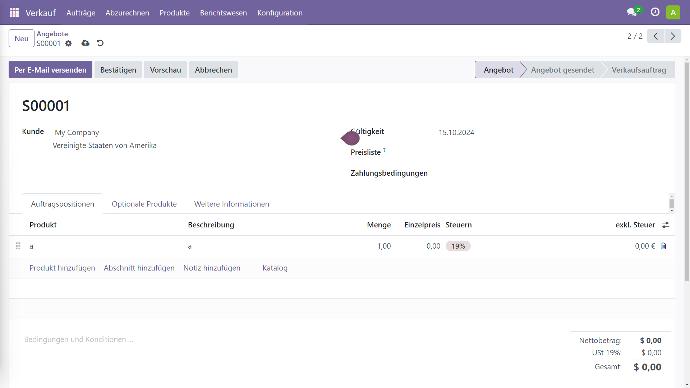Click Produkt hinzufügen link
Screen dimensions: 690x388
pos(62,268)
